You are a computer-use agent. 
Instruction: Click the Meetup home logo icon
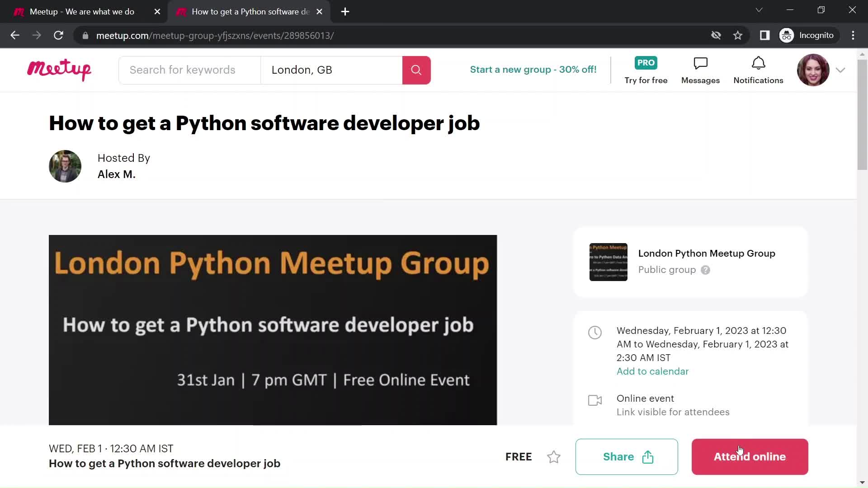tap(60, 70)
